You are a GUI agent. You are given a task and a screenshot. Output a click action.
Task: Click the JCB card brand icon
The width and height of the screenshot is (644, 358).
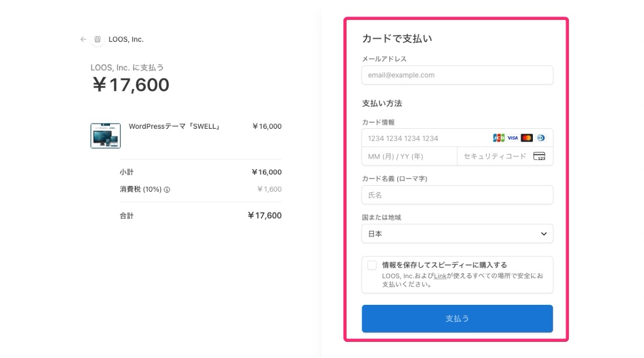498,138
